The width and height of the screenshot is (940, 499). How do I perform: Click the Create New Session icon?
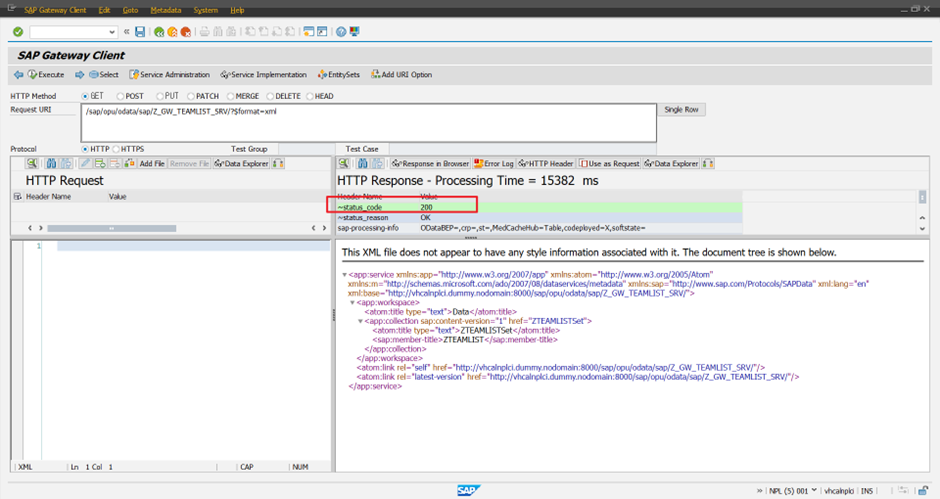[309, 32]
